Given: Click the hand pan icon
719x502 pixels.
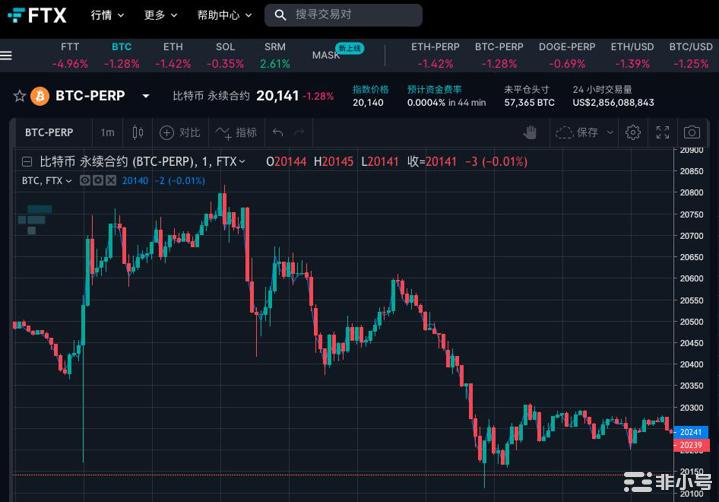Looking at the screenshot, I should point(530,132).
